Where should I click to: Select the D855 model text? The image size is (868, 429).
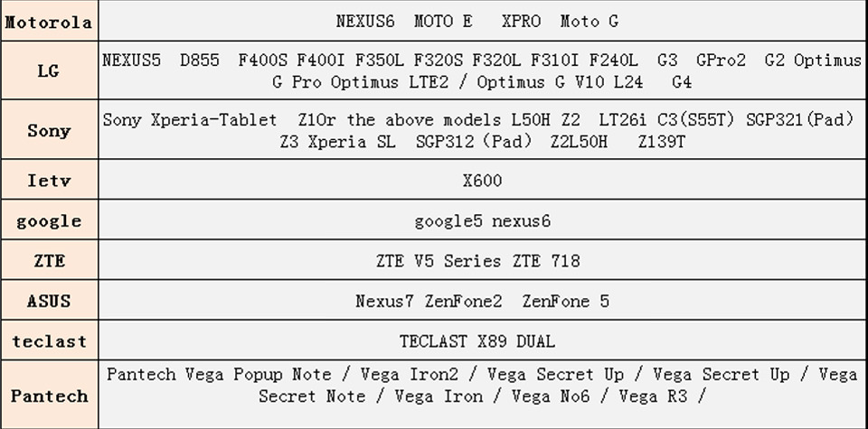click(x=200, y=61)
